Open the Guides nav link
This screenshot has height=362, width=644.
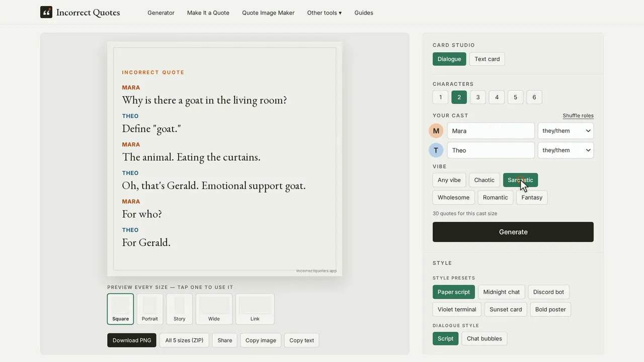pos(364,13)
